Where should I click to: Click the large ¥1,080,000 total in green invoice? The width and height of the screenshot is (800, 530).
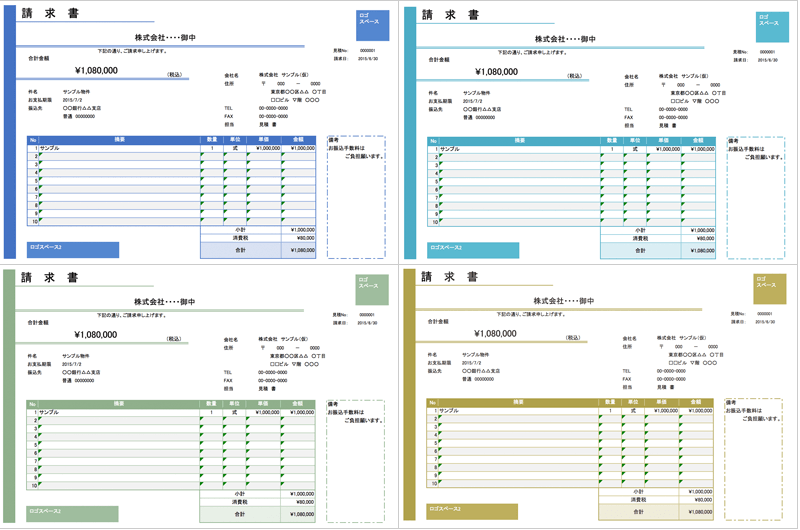tap(96, 335)
